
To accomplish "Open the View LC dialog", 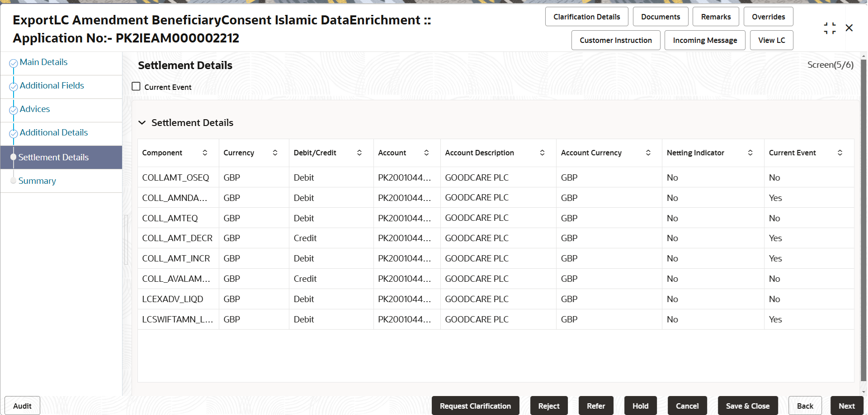I will (771, 40).
